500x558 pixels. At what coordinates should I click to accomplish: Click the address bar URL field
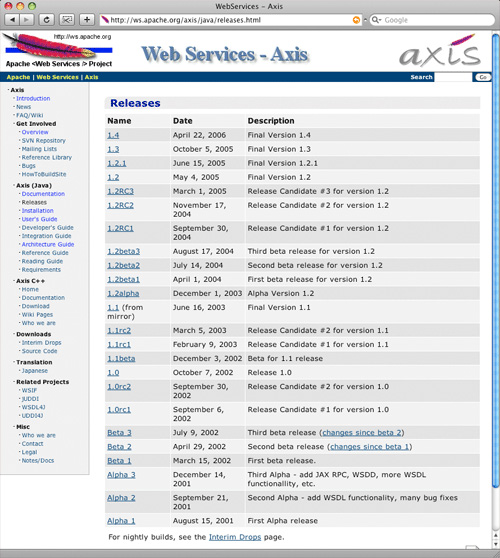tap(231, 20)
